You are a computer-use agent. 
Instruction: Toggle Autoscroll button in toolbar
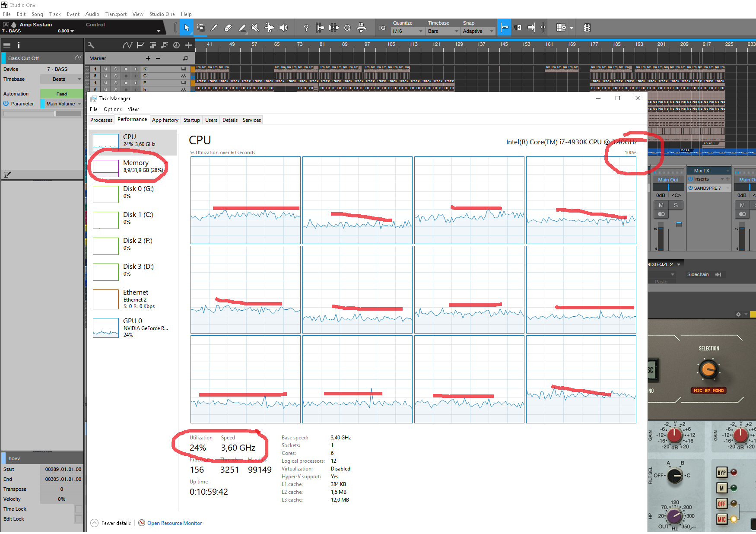tap(531, 28)
